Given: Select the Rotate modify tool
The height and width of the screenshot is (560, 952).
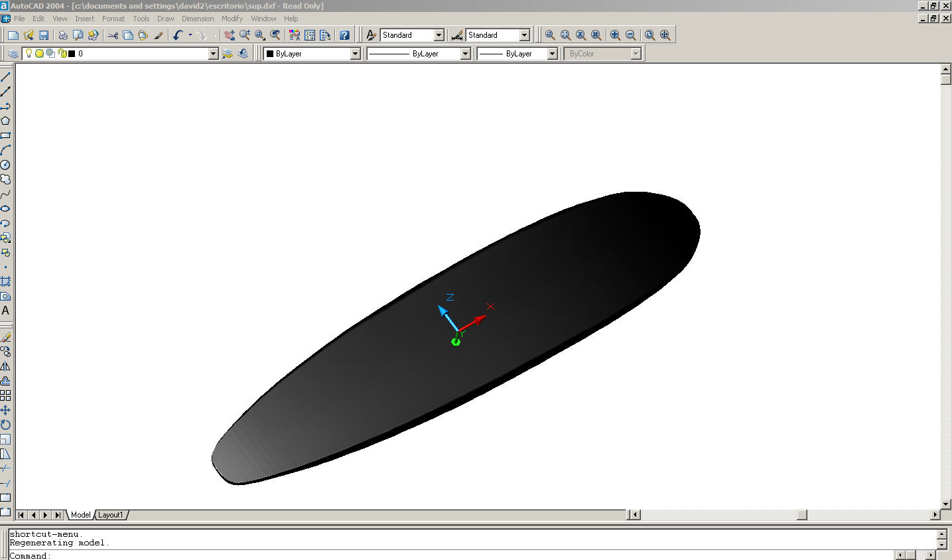Looking at the screenshot, I should pyautogui.click(x=5, y=425).
